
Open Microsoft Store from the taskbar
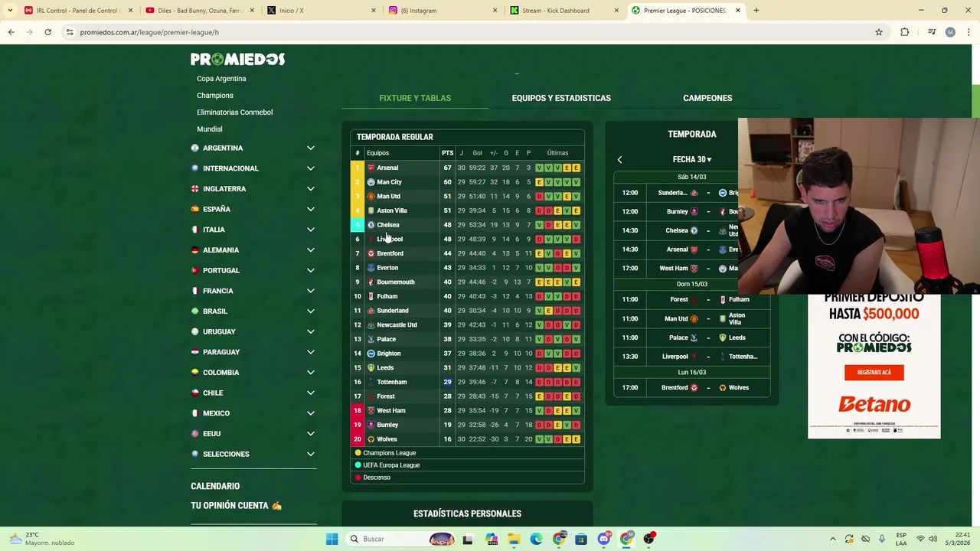coord(582,539)
